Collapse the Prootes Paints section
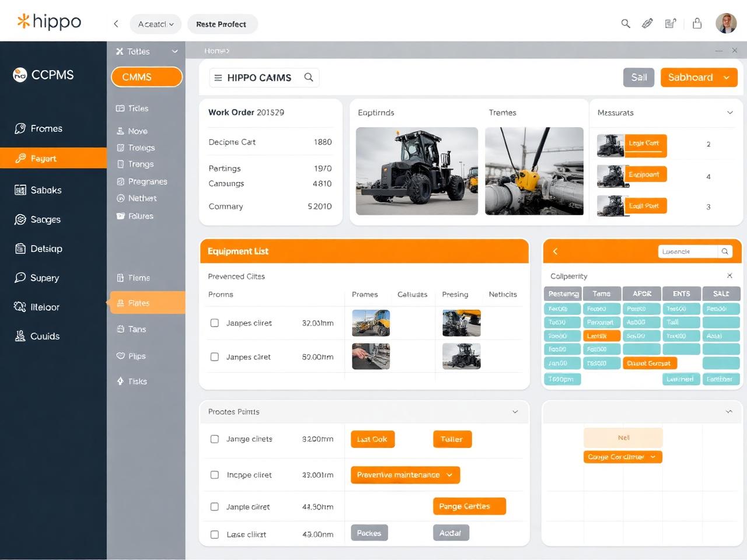The height and width of the screenshot is (560, 747). (515, 412)
